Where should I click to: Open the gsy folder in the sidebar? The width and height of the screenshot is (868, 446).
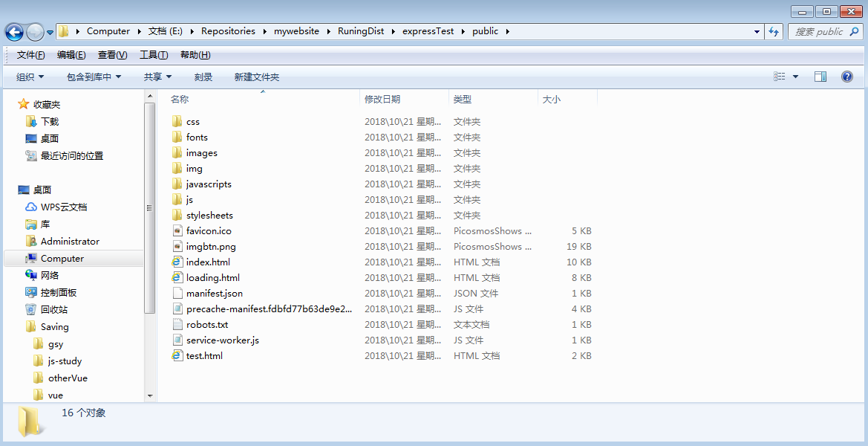pyautogui.click(x=56, y=344)
